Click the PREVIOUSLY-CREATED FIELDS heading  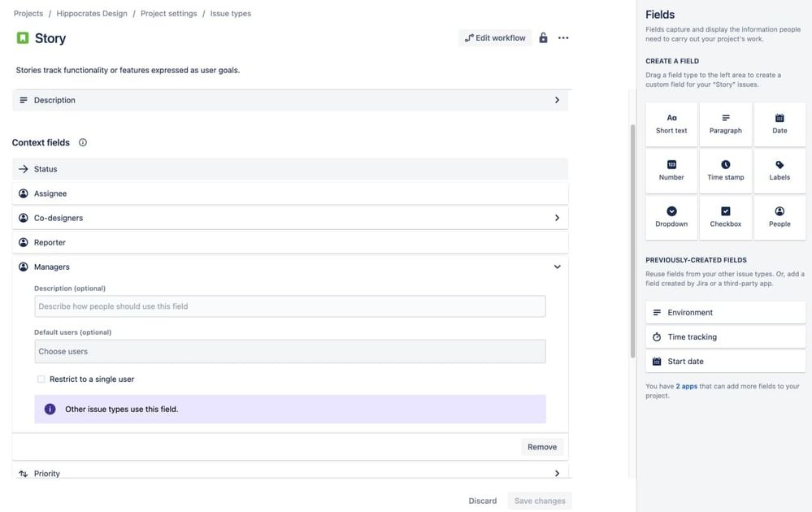pyautogui.click(x=696, y=260)
